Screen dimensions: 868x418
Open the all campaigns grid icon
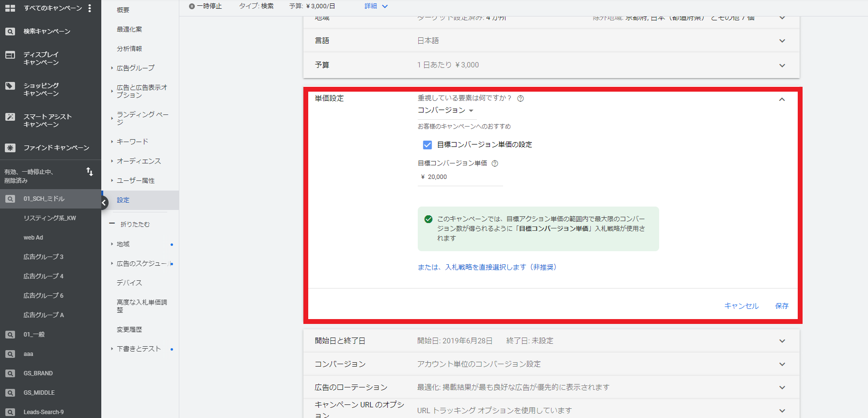point(10,8)
